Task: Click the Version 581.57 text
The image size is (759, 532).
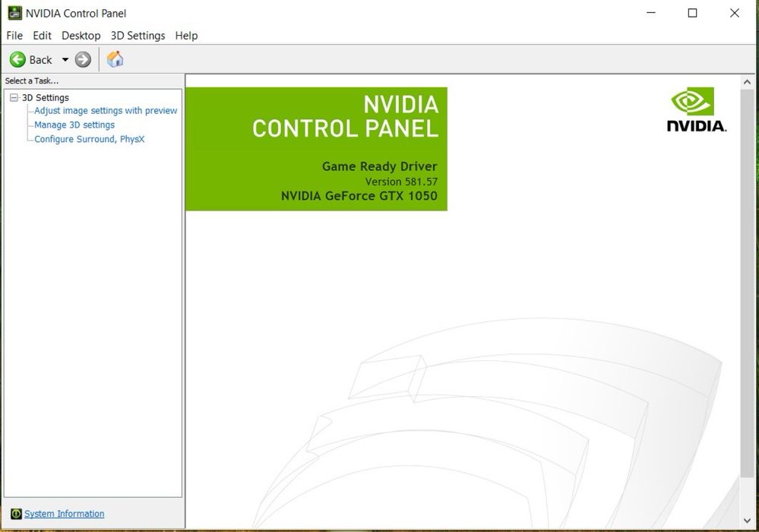Action: coord(401,182)
